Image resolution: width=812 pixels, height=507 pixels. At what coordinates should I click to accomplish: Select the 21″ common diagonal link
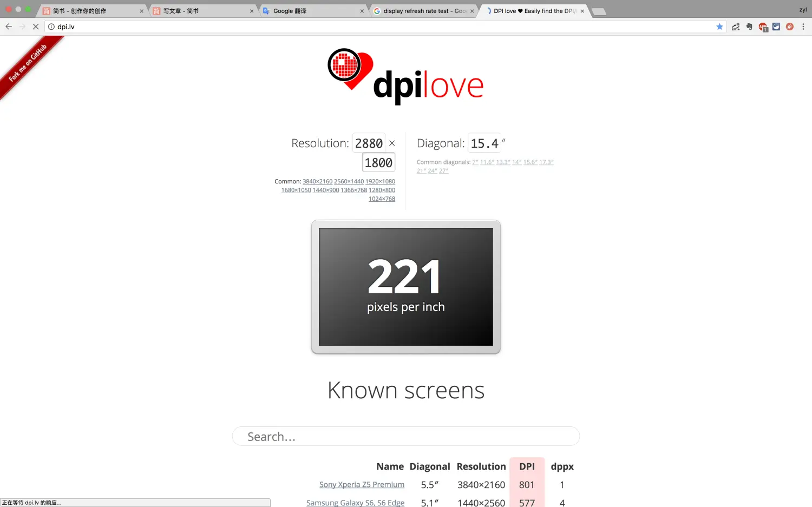422,170
